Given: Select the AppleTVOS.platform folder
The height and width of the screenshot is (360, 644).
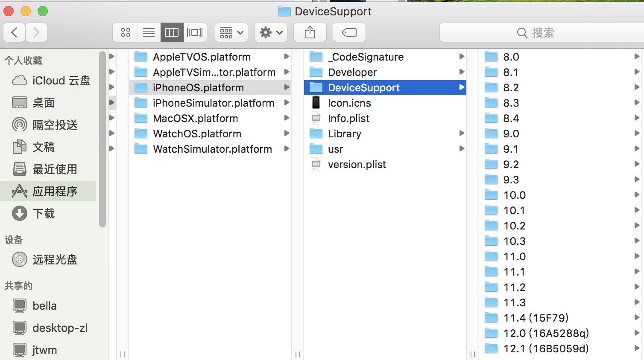Looking at the screenshot, I should pos(210,57).
